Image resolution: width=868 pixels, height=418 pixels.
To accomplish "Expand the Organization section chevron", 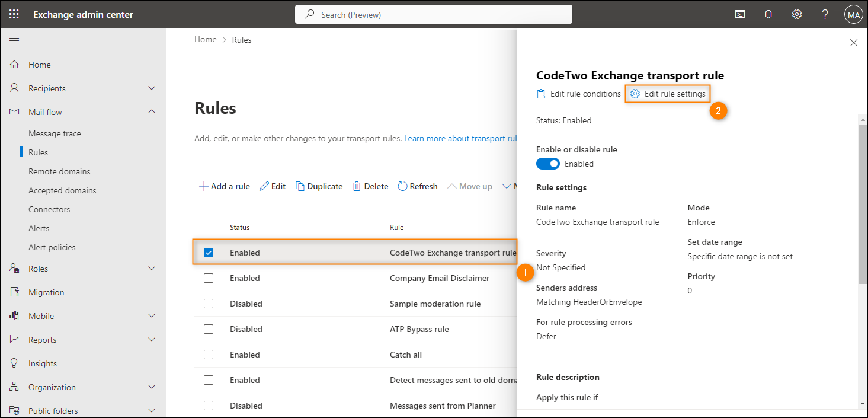I will click(x=152, y=387).
